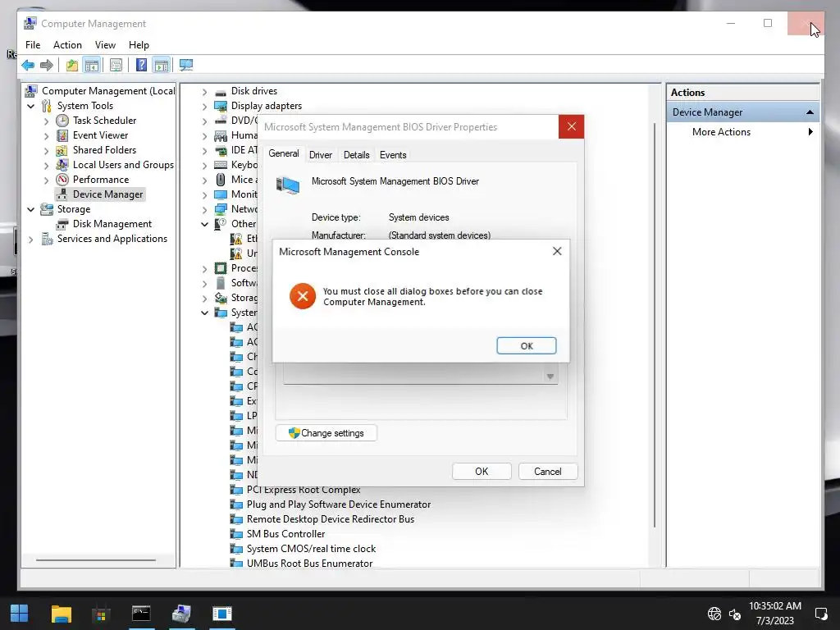Select Event Viewer in the tree

pos(100,135)
